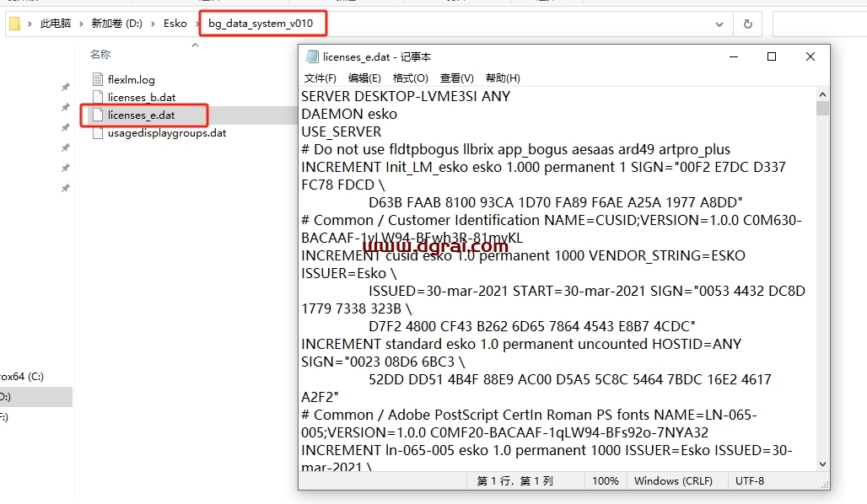Click the "INCREMENT standard esko 1.0" line
The height and width of the screenshot is (504, 867).
[x=521, y=344]
